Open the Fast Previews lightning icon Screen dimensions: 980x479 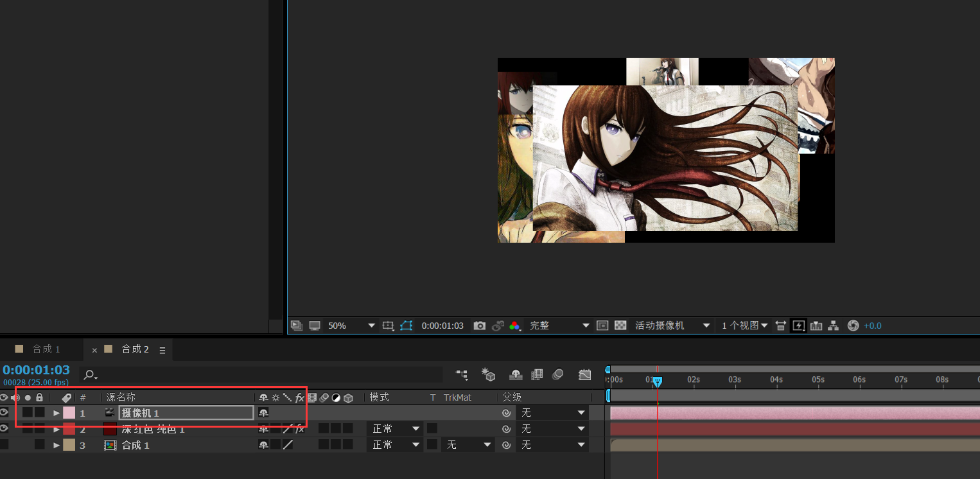coord(798,326)
